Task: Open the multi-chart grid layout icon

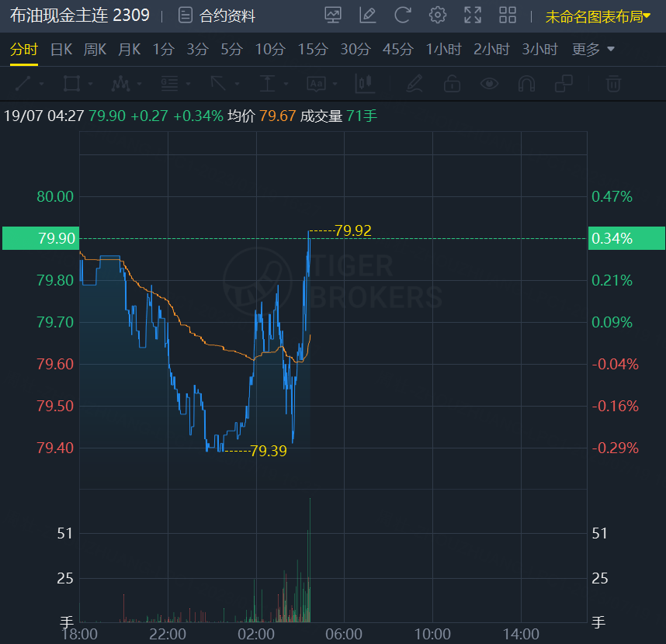Action: click(x=508, y=16)
